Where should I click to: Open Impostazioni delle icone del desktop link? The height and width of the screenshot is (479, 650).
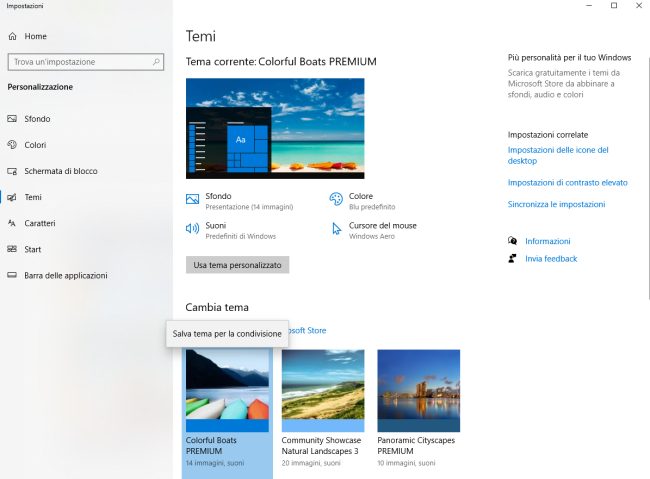(558, 155)
